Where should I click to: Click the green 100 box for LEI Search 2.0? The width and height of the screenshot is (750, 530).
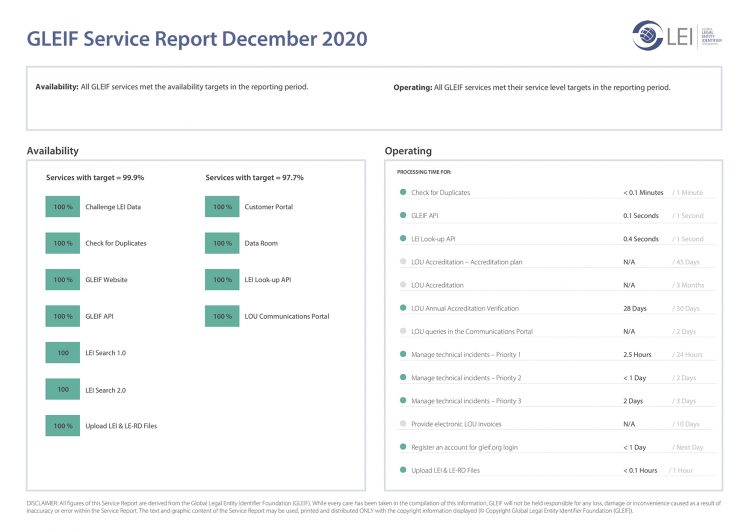point(63,390)
